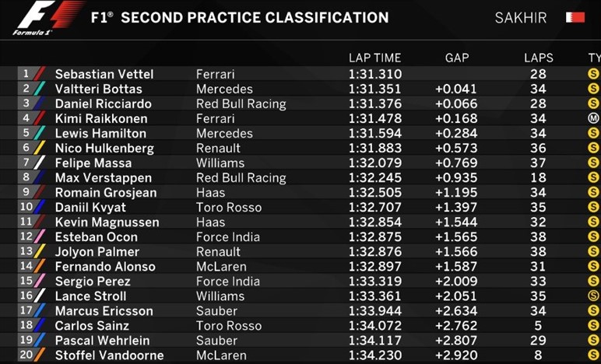Click position 1 badge for Vettel
This screenshot has width=601, height=364.
pyautogui.click(x=26, y=74)
